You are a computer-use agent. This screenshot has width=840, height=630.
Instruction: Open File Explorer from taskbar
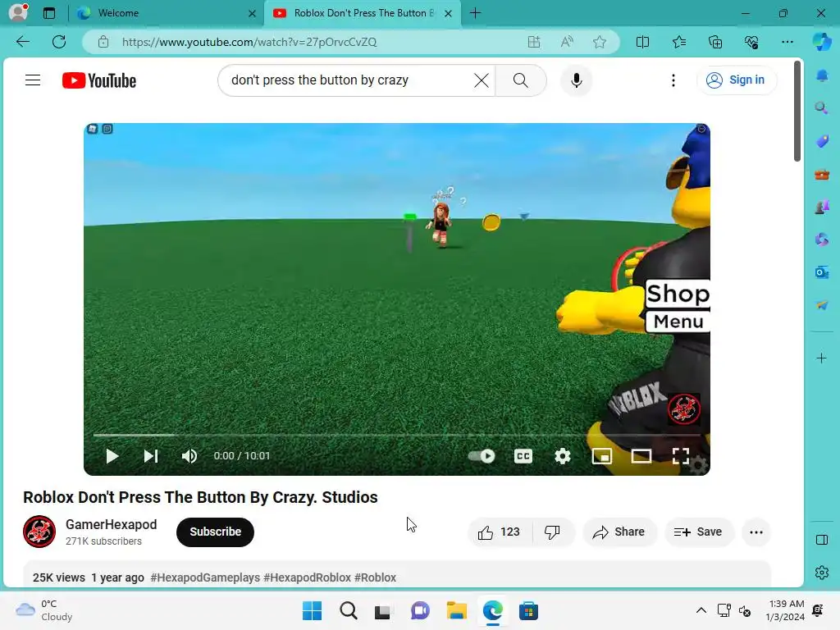[x=456, y=610]
